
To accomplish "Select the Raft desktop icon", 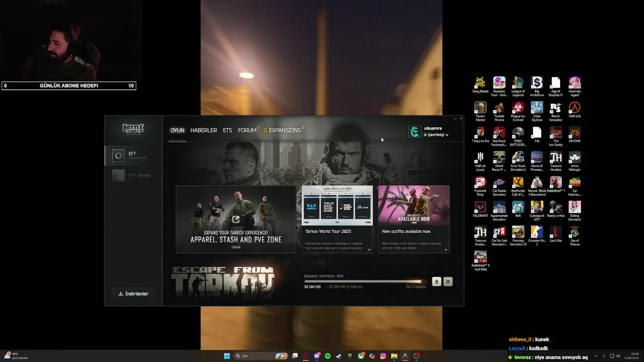I will pos(518,209).
